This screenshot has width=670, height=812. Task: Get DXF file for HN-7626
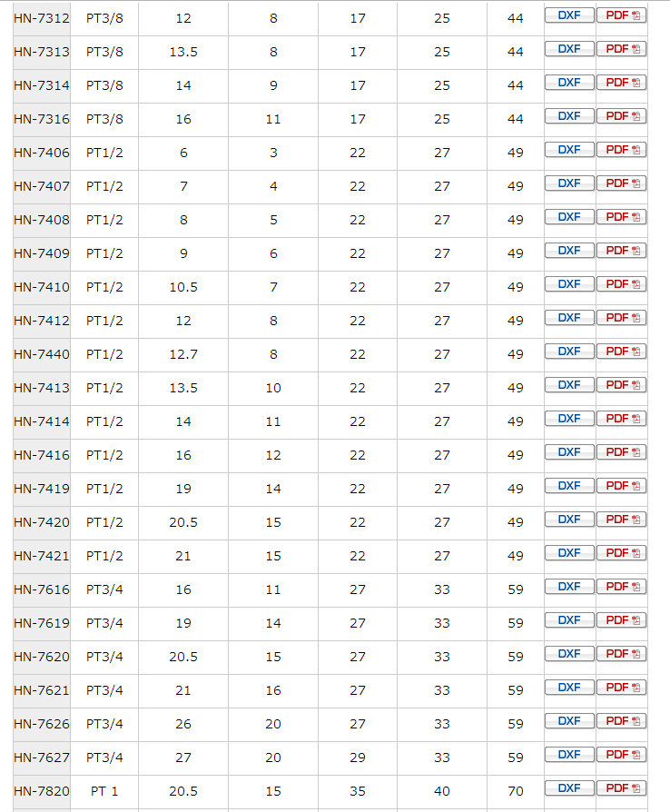569,721
